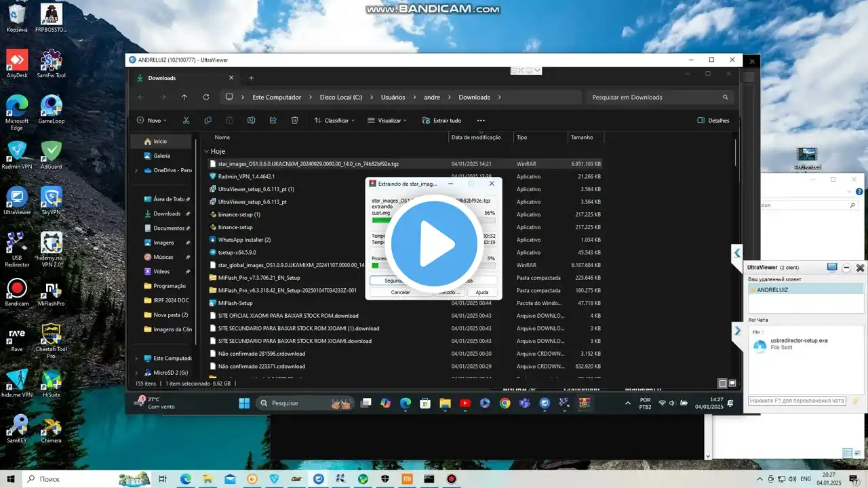Expand chevron after Downloads in address bar
The image size is (868, 488).
pyautogui.click(x=499, y=97)
